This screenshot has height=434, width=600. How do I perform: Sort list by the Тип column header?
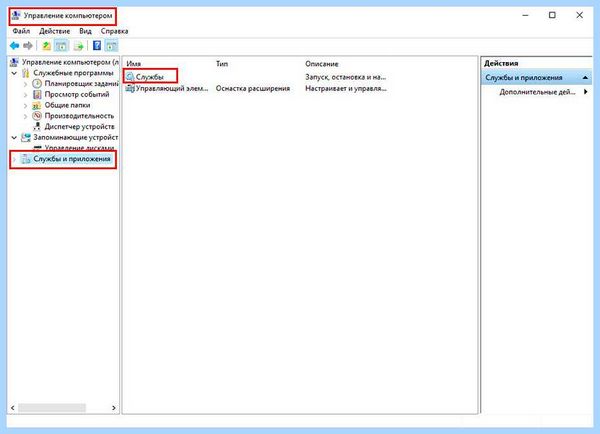coord(222,64)
